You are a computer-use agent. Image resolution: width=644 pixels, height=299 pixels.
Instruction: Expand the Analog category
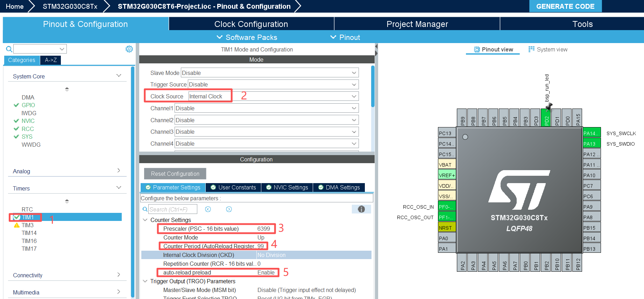coord(119,171)
